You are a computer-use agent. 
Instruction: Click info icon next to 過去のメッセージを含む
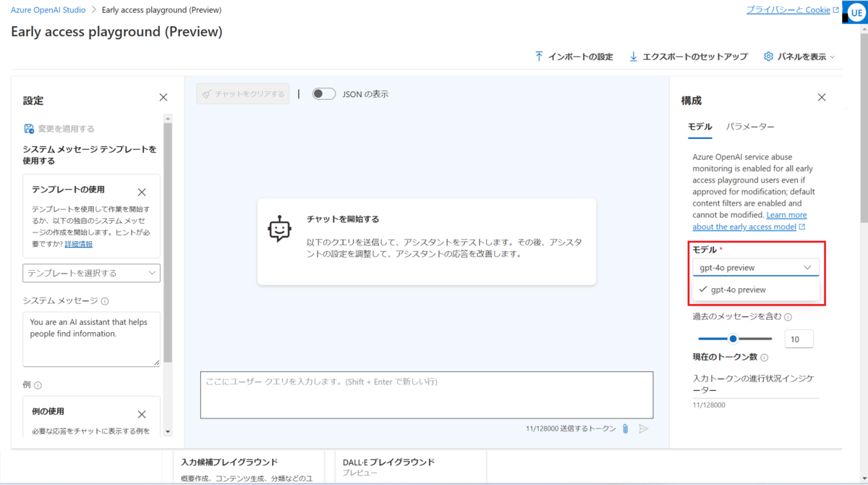coord(788,317)
